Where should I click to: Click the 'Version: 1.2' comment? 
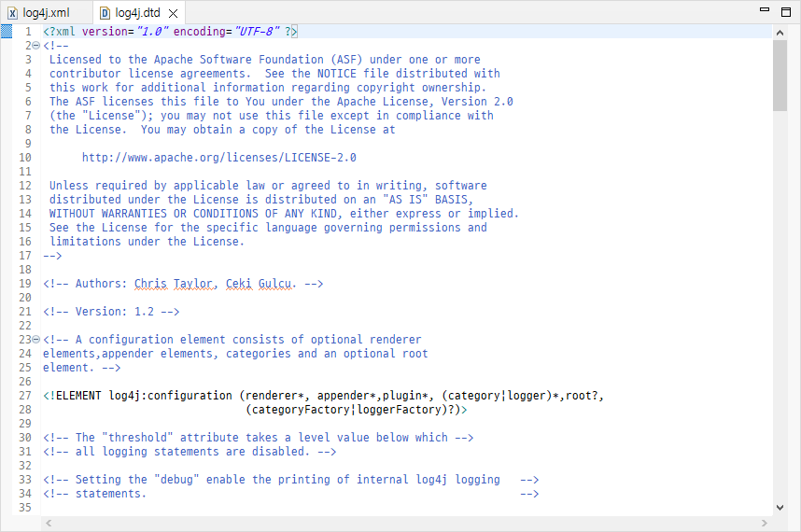(x=111, y=312)
